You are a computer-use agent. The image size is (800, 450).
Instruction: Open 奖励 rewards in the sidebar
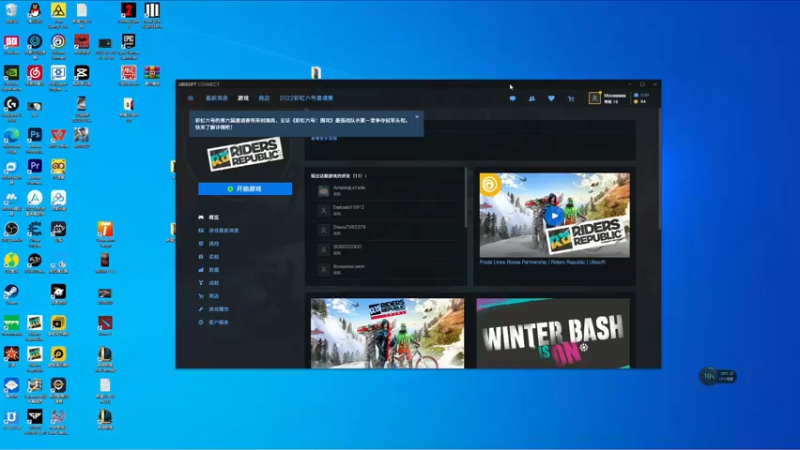coord(214,257)
